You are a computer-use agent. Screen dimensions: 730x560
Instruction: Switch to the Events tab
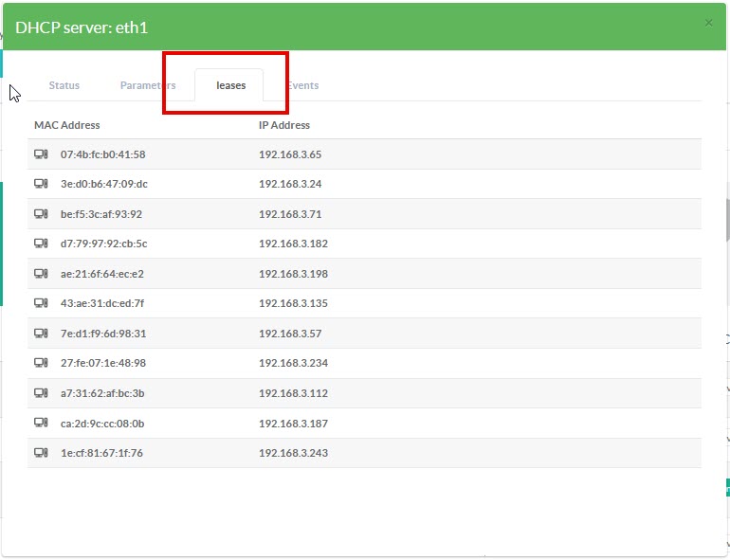303,85
